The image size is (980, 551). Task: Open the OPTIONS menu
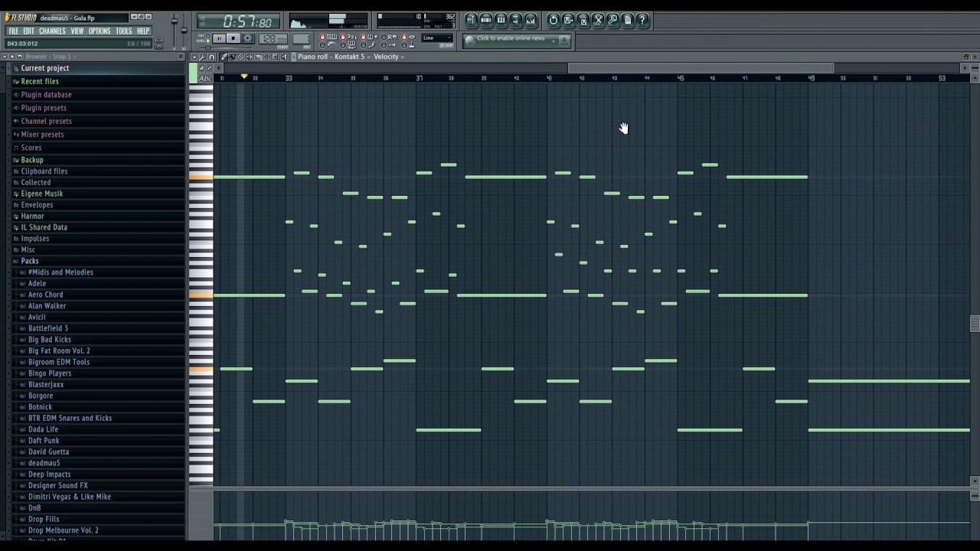pos(100,31)
